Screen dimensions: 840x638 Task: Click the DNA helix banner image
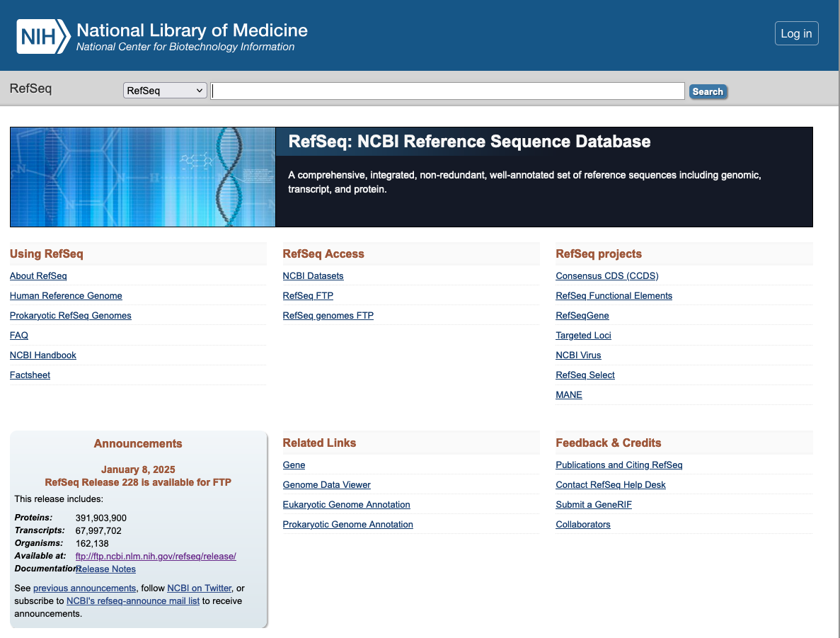(142, 177)
